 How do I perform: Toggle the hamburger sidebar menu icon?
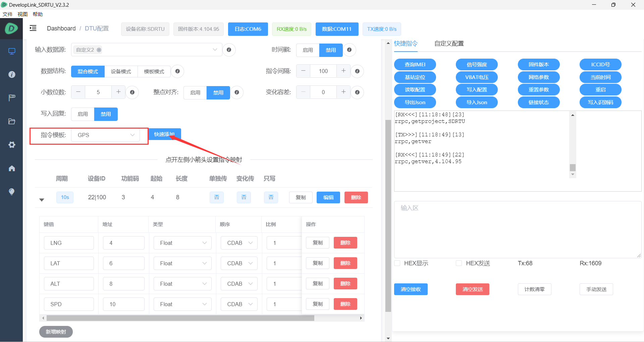pyautogui.click(x=33, y=28)
